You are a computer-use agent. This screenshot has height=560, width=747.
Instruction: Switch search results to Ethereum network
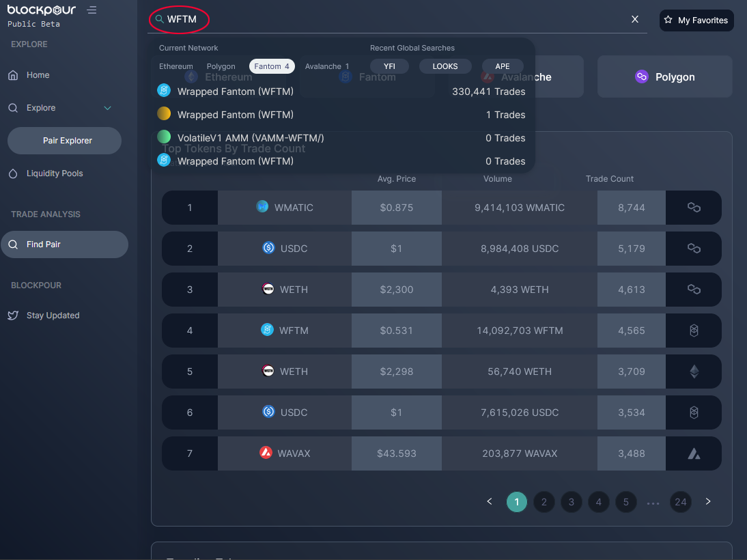pyautogui.click(x=175, y=66)
